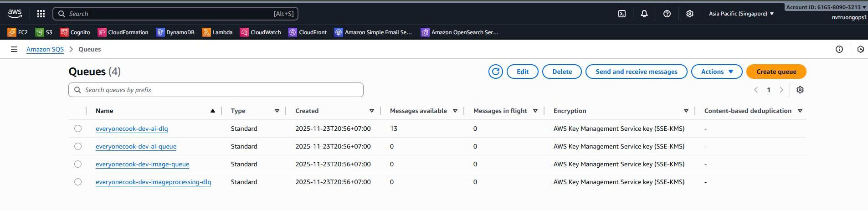Open Amazon Simple Email Service shortcut
The image size is (868, 211).
tap(373, 32)
